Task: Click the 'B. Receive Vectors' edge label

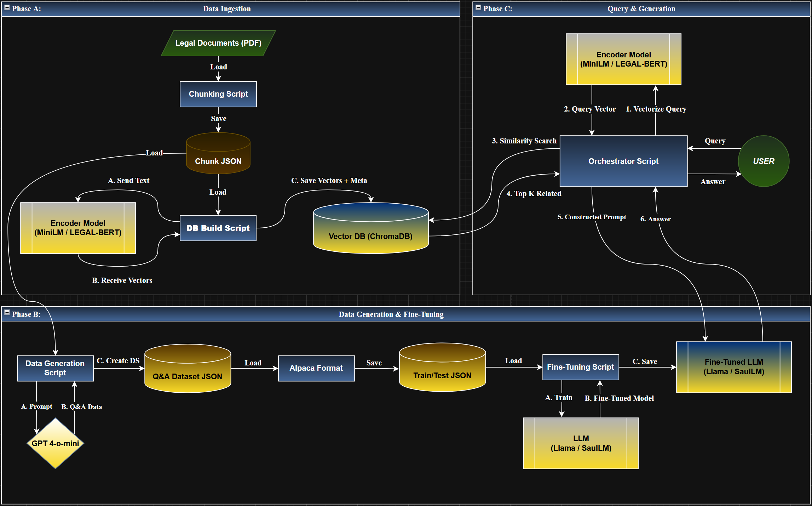Action: (122, 280)
